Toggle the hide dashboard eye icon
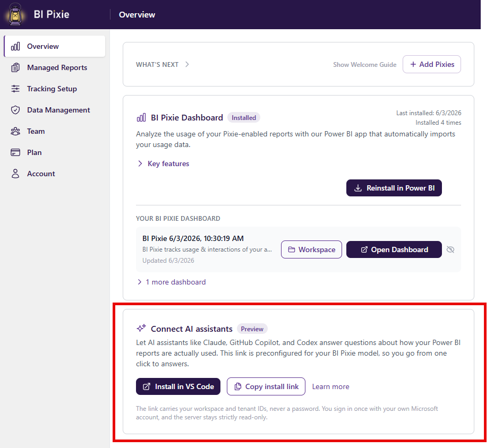The image size is (494, 448). pyautogui.click(x=450, y=249)
